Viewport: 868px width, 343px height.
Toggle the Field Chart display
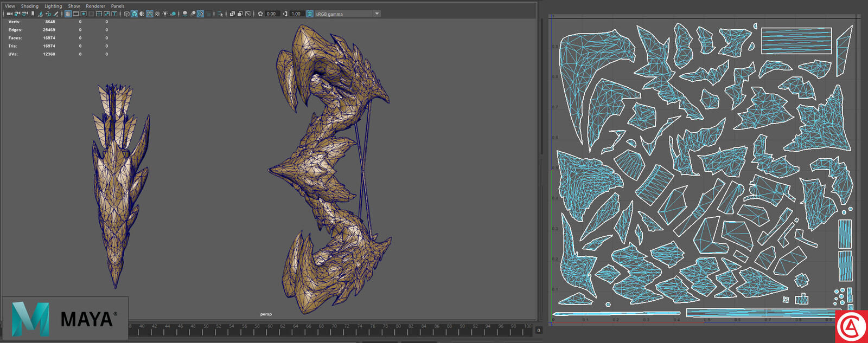99,14
